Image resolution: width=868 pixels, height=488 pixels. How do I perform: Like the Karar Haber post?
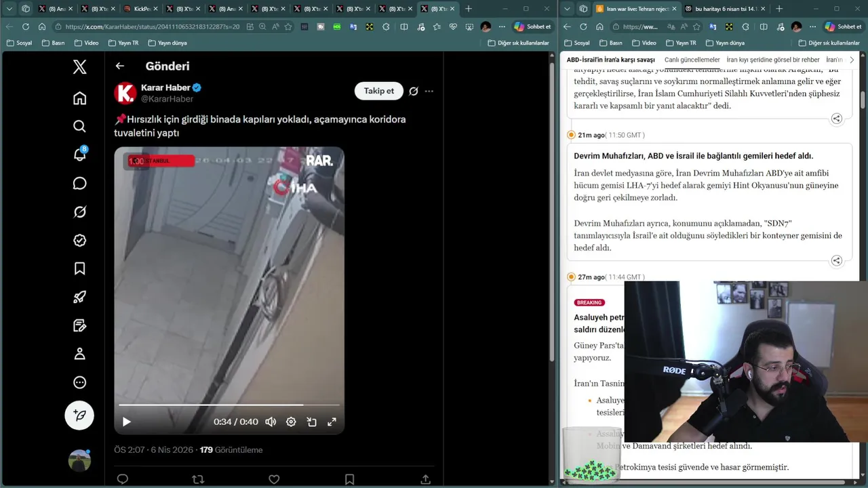tap(274, 479)
